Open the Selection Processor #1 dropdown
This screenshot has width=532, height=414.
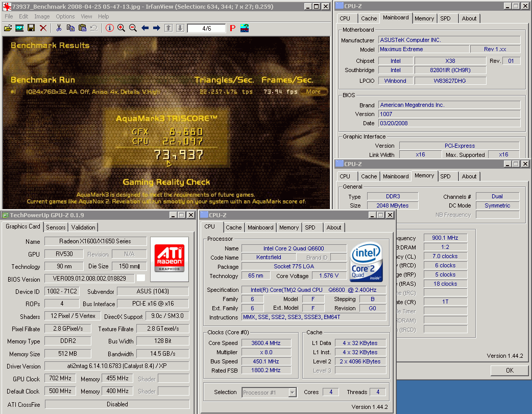[269, 392]
